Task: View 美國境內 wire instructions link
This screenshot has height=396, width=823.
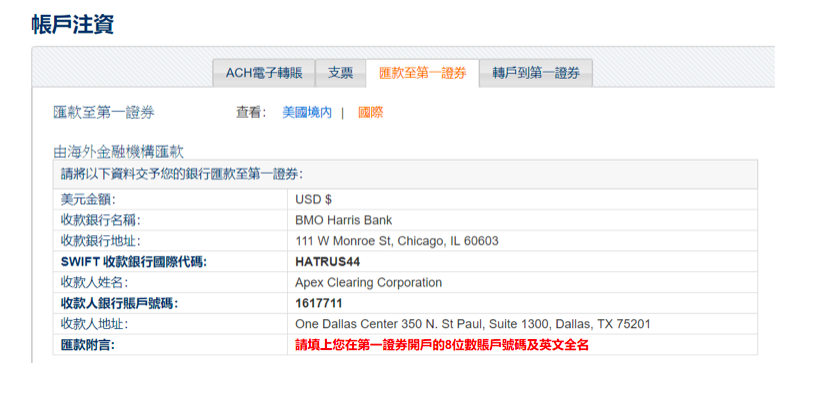Action: click(x=307, y=113)
